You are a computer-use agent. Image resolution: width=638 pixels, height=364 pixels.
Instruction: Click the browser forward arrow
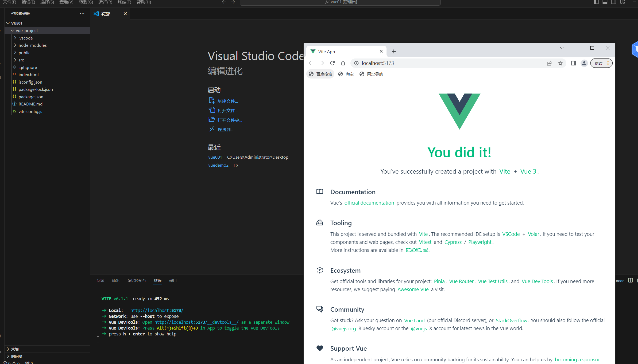click(322, 63)
